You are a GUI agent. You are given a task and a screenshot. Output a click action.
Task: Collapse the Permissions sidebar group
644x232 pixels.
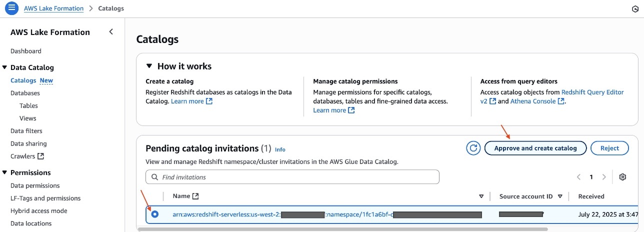tap(4, 172)
